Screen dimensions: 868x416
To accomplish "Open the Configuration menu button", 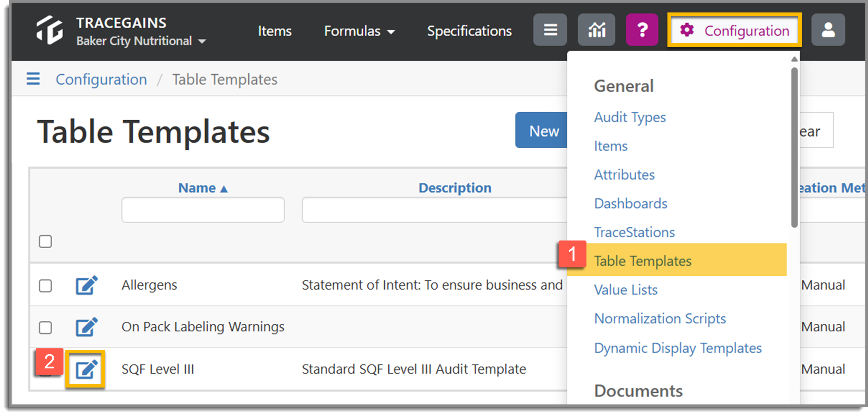I will [735, 30].
